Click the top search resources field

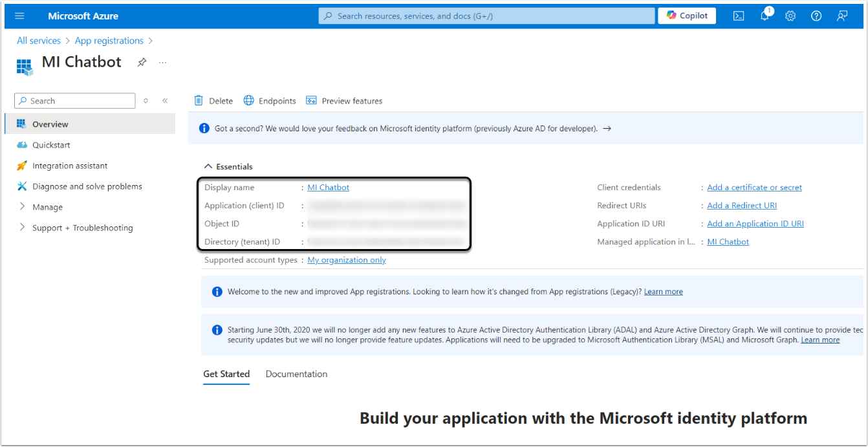[486, 16]
